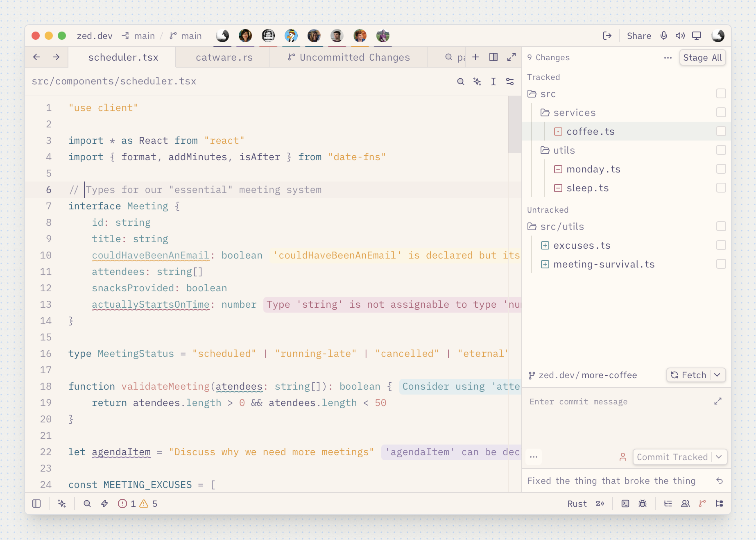The width and height of the screenshot is (756, 540).
Task: Open the Uncommitted Changes tab
Action: [x=349, y=57]
